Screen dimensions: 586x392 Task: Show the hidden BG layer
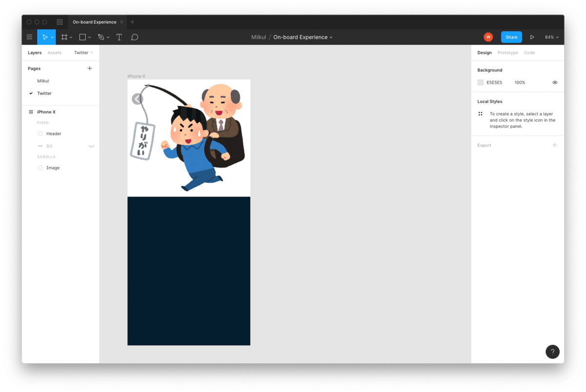[x=91, y=146]
